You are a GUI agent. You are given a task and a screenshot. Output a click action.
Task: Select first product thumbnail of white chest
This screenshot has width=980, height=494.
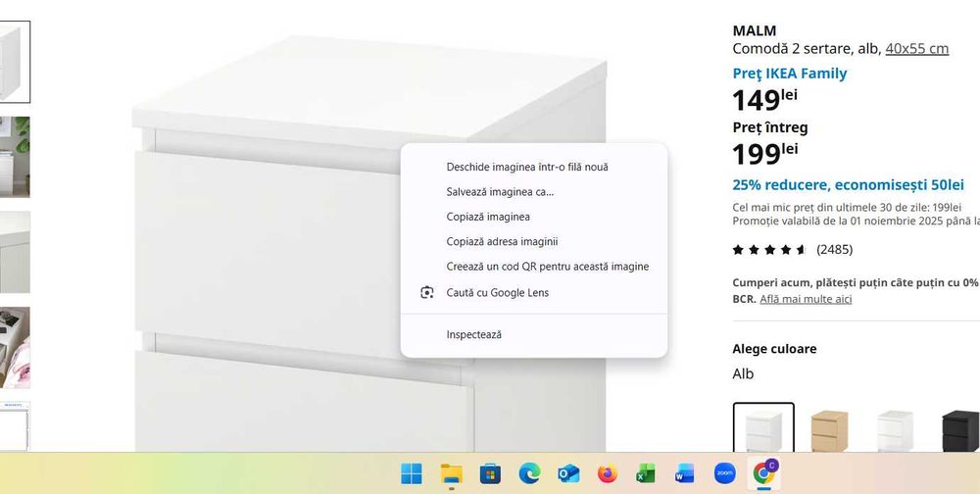point(15,62)
